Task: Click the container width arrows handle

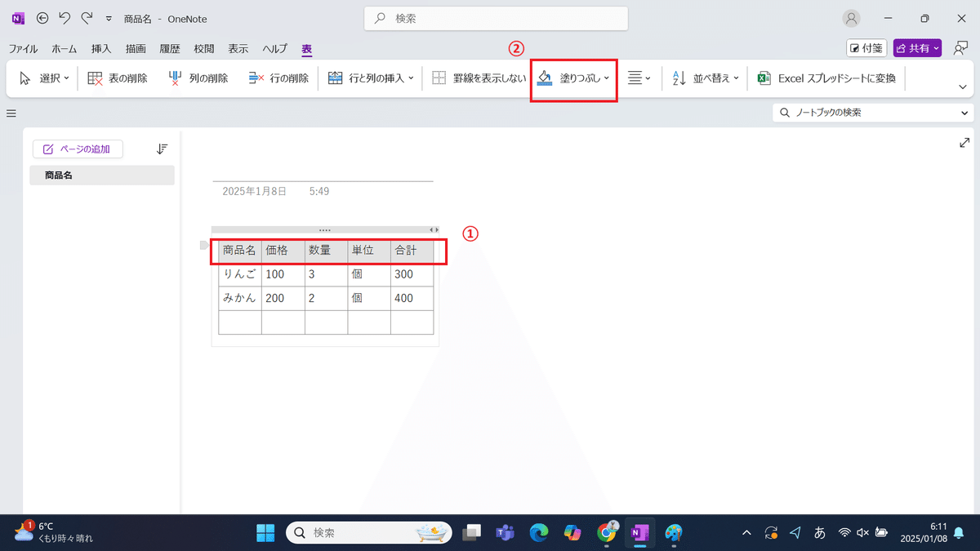Action: (434, 230)
